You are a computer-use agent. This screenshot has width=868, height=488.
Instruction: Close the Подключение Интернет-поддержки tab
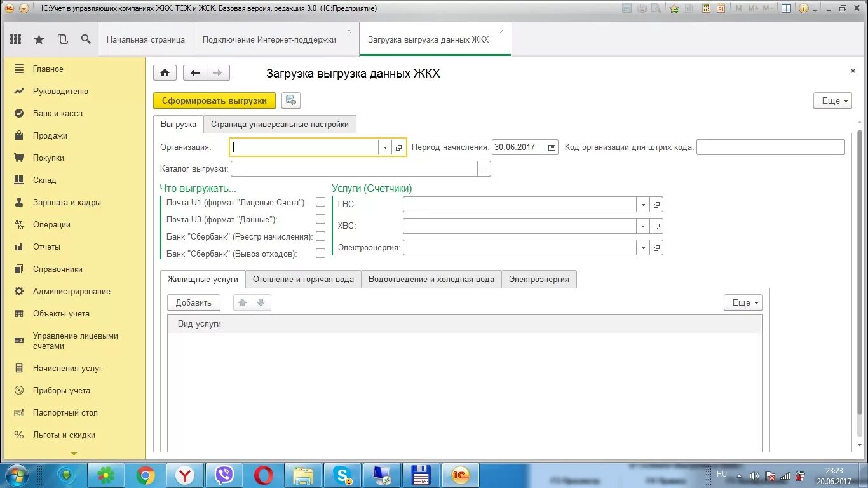349,31
